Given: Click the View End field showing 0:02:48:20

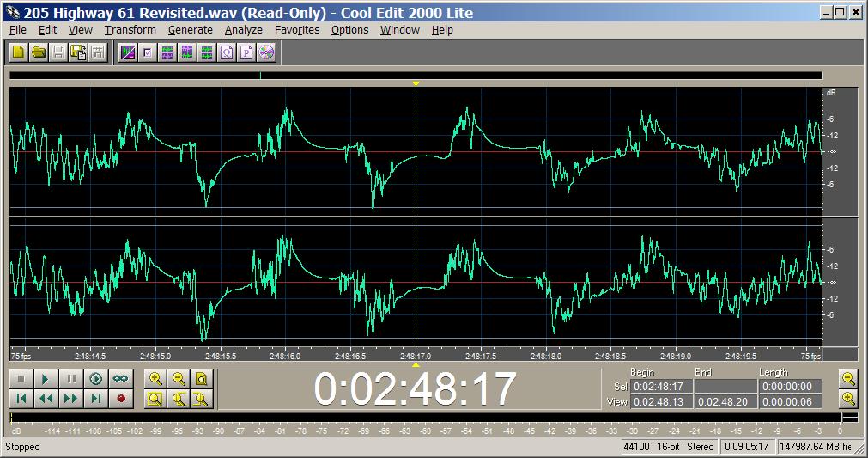Looking at the screenshot, I should (x=725, y=402).
